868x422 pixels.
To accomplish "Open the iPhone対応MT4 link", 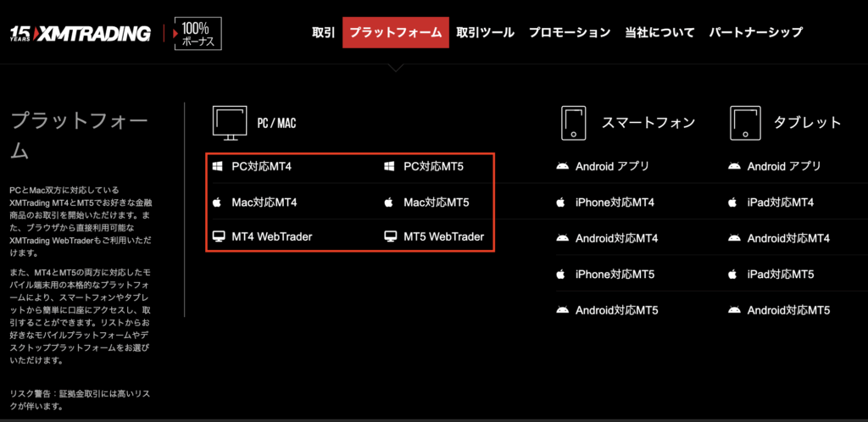I will pyautogui.click(x=615, y=203).
